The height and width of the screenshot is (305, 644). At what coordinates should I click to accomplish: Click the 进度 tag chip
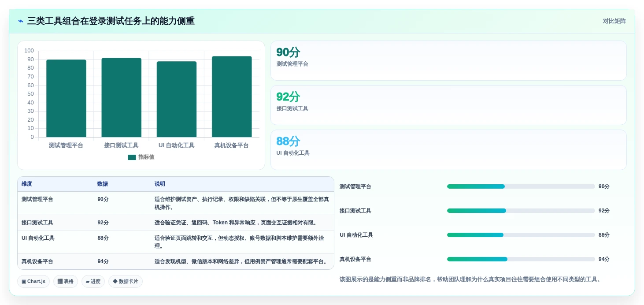[x=93, y=281]
